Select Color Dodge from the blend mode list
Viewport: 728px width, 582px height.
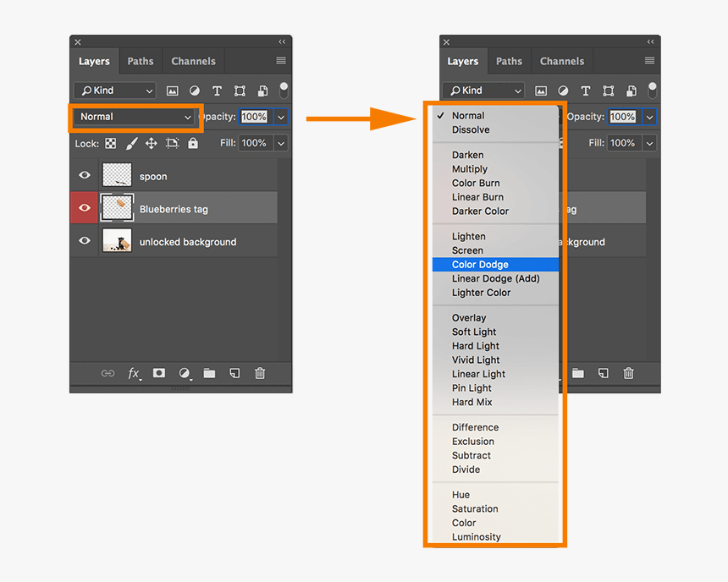(x=480, y=265)
